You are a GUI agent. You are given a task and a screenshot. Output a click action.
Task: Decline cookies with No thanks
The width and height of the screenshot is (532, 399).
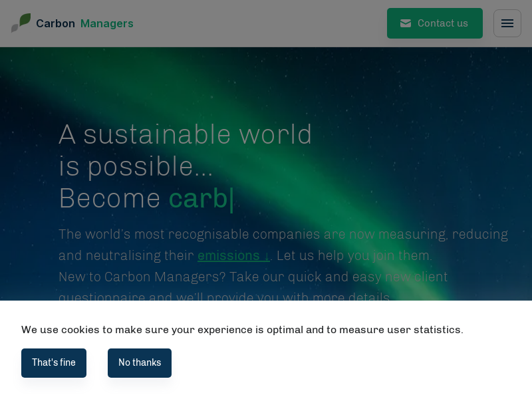[x=140, y=362]
